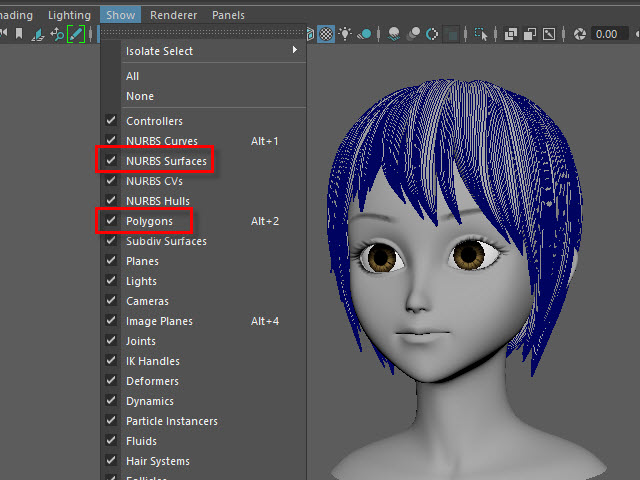Uncheck NURBS Surfaces in Show menu

coord(166,161)
